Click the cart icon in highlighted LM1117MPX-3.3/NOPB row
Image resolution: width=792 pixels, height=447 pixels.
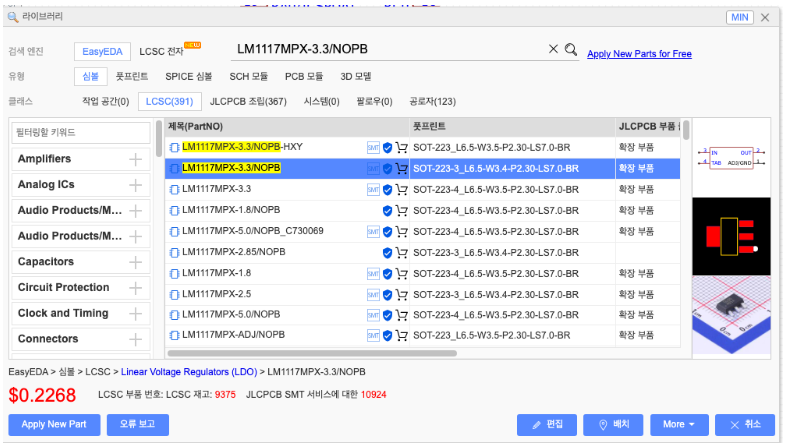(x=402, y=169)
